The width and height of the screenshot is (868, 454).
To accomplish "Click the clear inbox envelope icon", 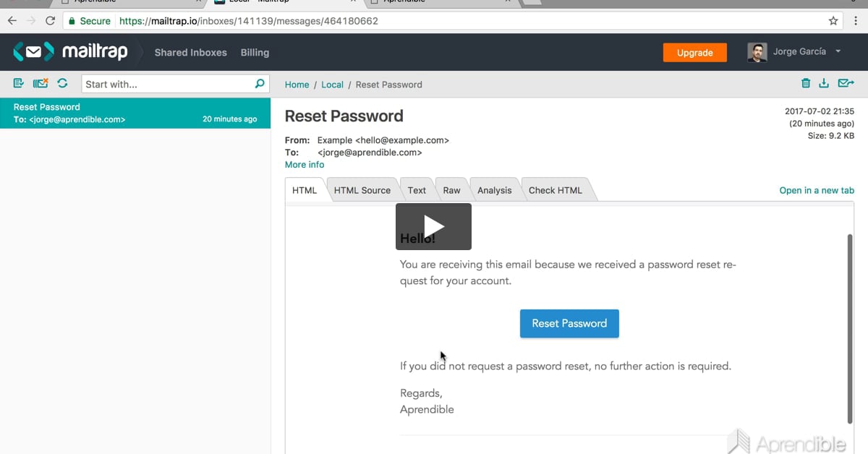I will click(41, 84).
